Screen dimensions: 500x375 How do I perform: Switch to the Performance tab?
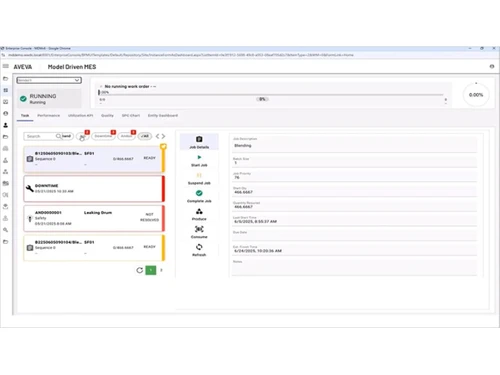tap(49, 115)
